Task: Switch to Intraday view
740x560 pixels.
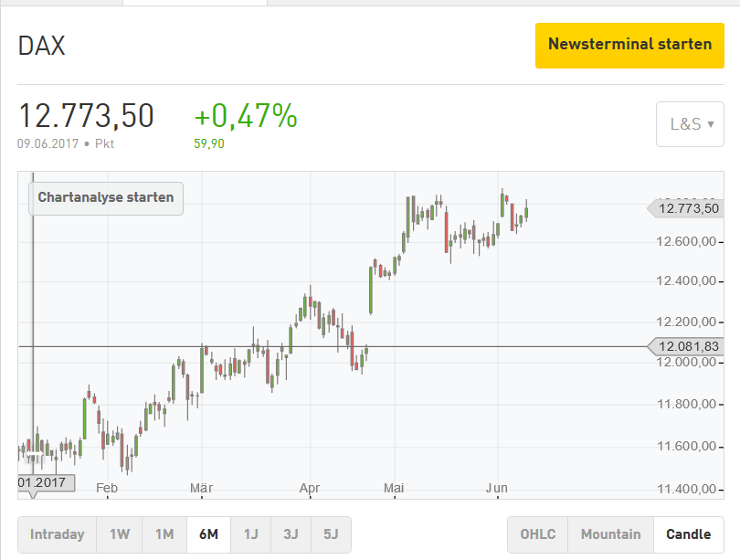Action: tap(58, 534)
